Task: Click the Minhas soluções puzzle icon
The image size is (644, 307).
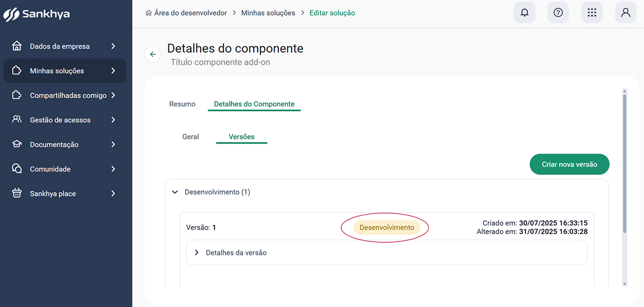Action: coord(16,71)
